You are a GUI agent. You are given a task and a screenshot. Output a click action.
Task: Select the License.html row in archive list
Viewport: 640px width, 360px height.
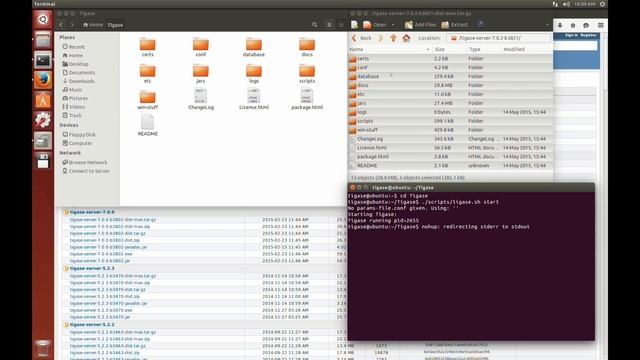click(x=450, y=148)
